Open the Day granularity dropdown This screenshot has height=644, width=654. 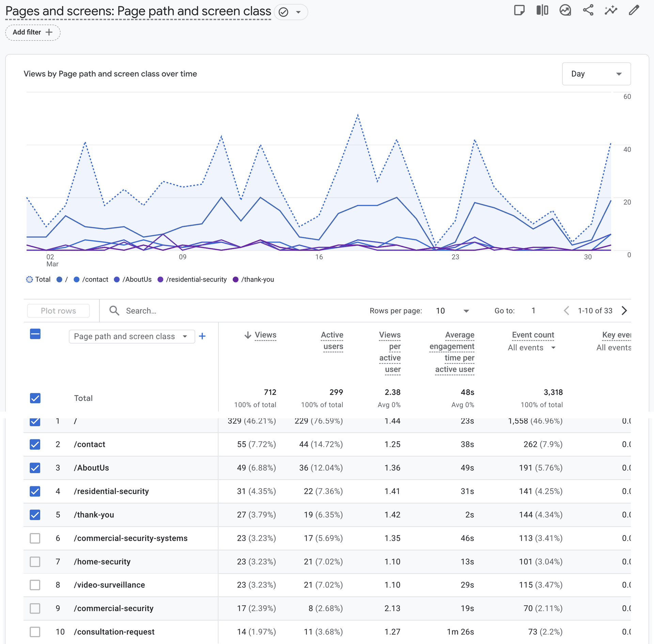coord(596,74)
